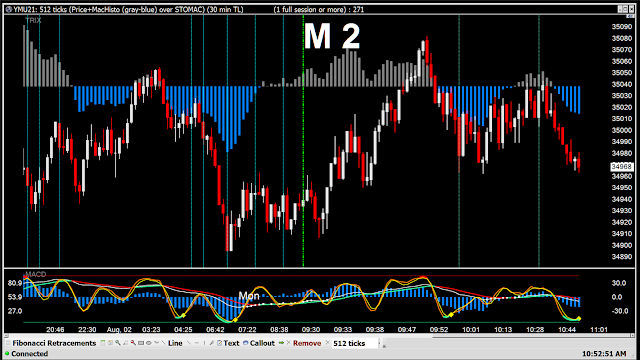Click the green arrow toolbar icon
640x360 pixels.
tap(281, 343)
